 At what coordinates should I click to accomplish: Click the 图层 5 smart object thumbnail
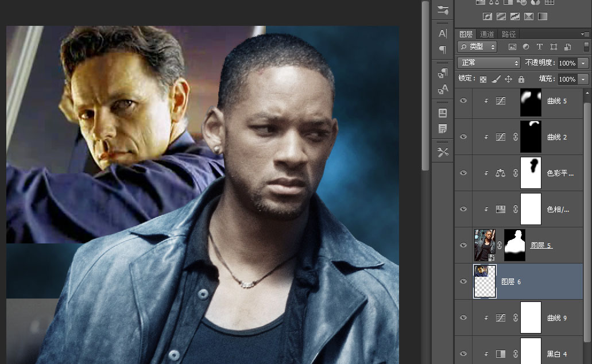pos(485,245)
